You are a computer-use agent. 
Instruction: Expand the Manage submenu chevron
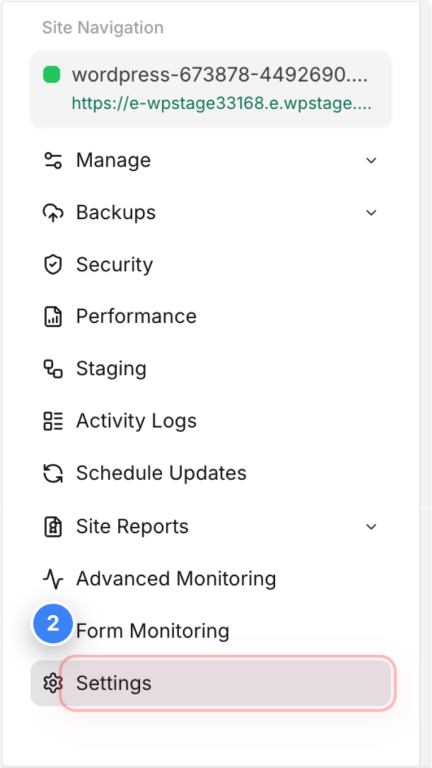click(371, 161)
